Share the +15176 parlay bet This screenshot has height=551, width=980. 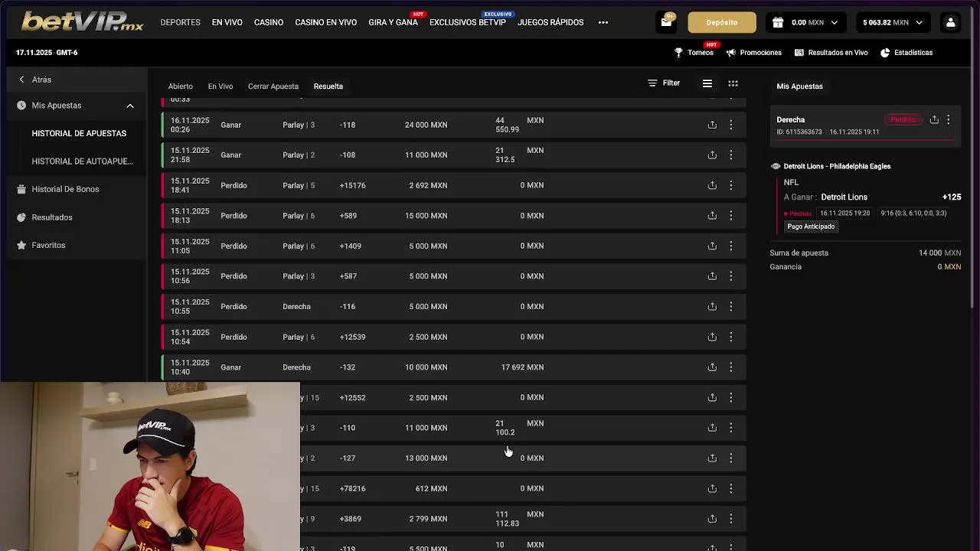(x=712, y=185)
